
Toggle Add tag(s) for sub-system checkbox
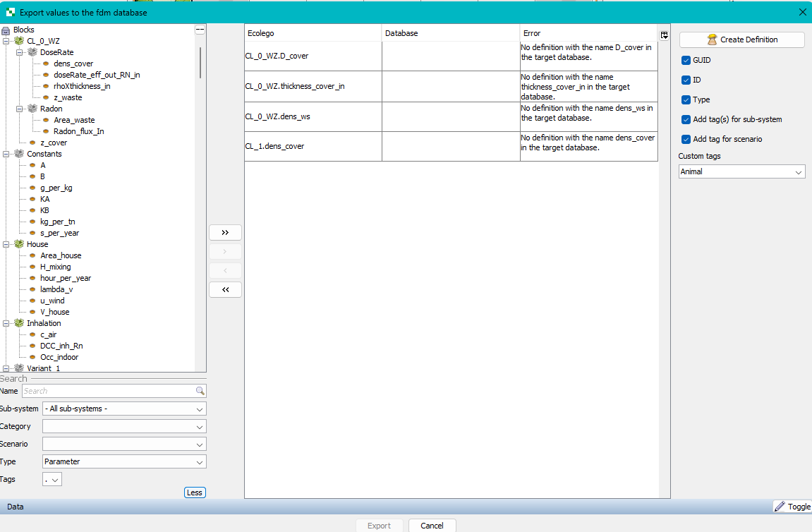[x=686, y=119]
